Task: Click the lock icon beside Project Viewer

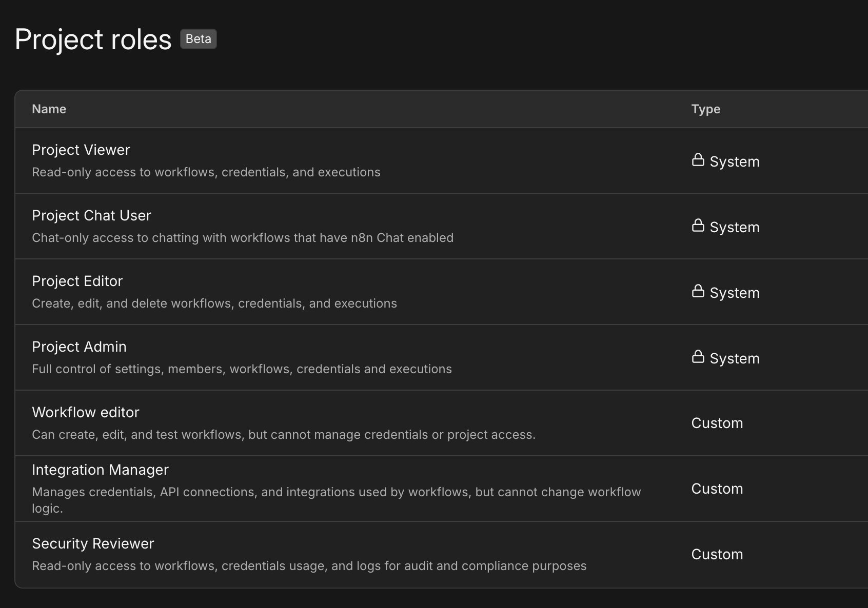Action: click(698, 160)
